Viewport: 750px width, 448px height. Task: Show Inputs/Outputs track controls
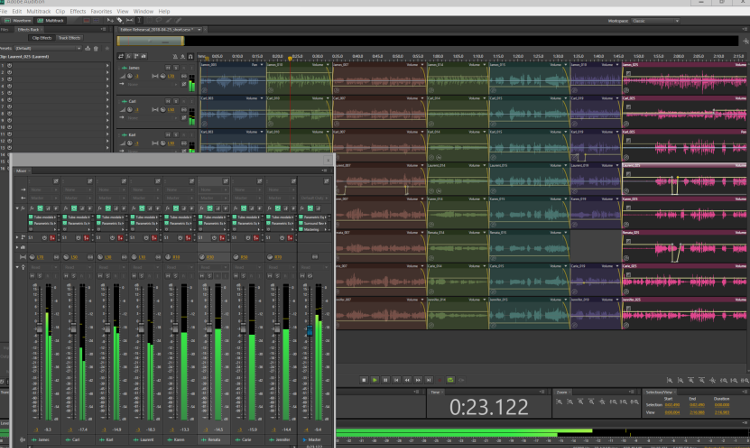pos(121,56)
